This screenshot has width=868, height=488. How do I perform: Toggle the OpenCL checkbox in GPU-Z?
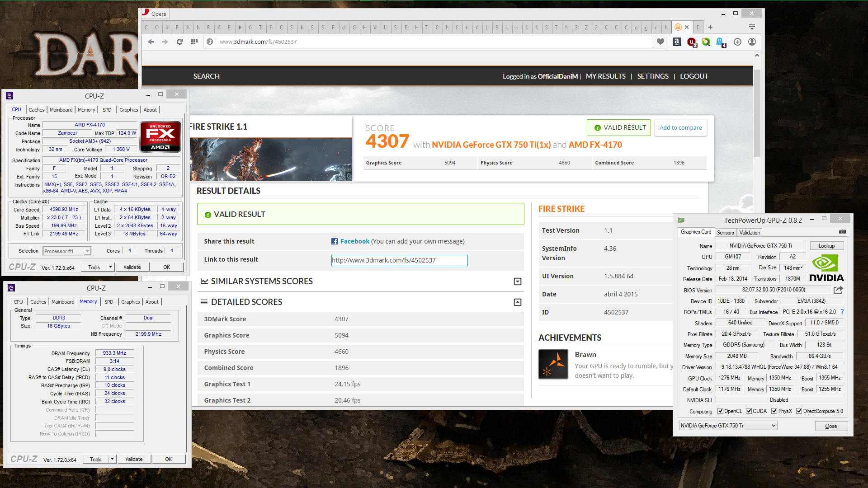point(720,411)
